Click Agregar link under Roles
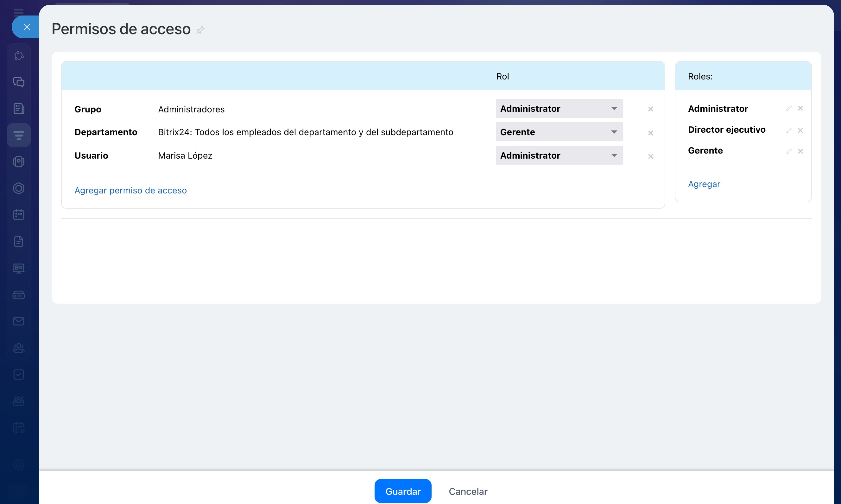841x504 pixels. click(x=704, y=184)
